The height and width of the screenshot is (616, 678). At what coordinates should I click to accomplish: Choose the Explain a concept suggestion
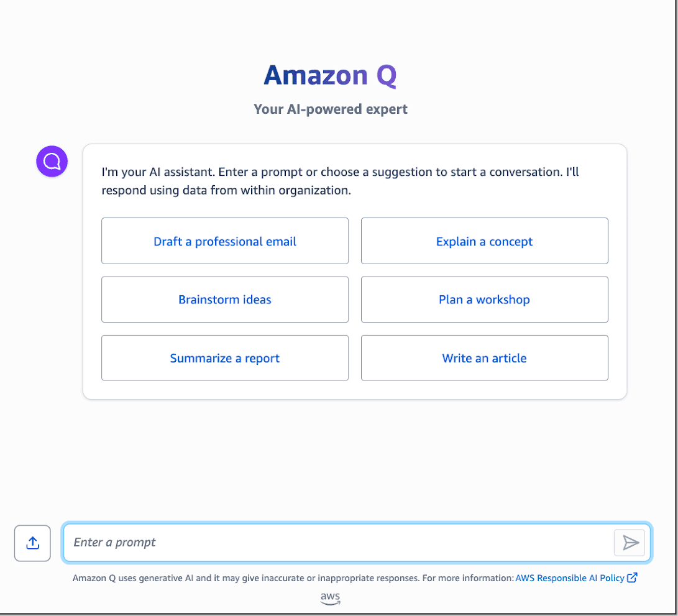coord(484,241)
